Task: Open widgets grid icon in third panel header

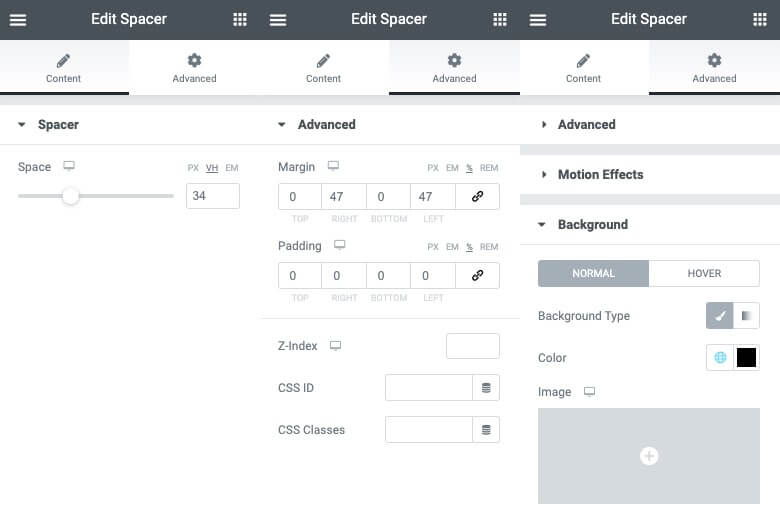Action: click(760, 19)
